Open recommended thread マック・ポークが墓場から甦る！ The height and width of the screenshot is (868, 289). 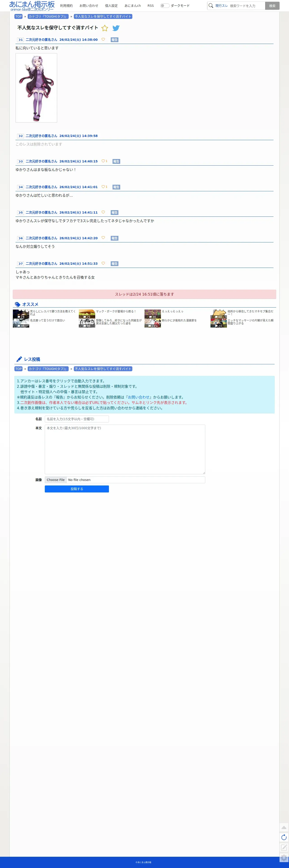point(116,311)
